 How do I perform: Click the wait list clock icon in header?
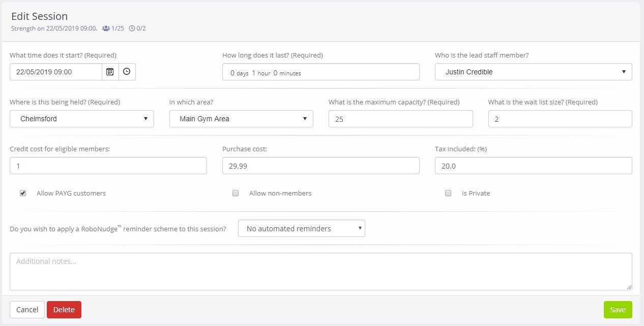click(x=132, y=29)
